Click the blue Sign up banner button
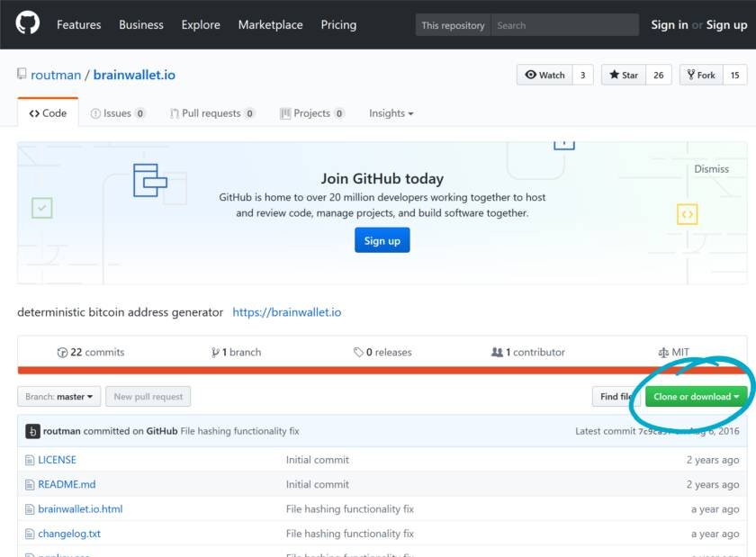 [382, 240]
